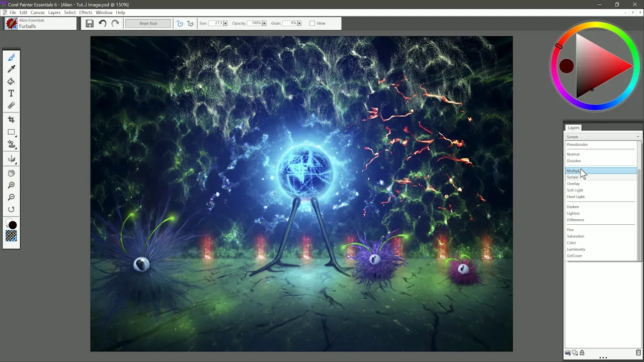Choose Multiply composite method
This screenshot has height=362, width=644.
(601, 171)
